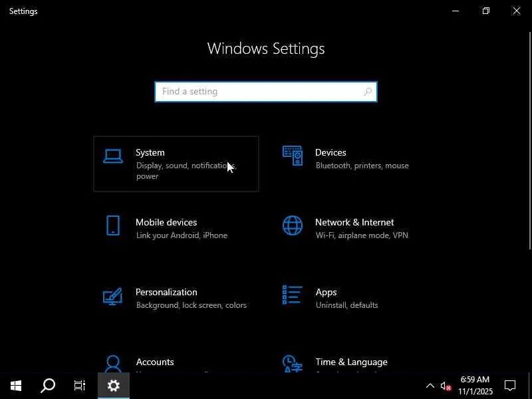Close the Settings window
The height and width of the screenshot is (399, 532).
517,11
